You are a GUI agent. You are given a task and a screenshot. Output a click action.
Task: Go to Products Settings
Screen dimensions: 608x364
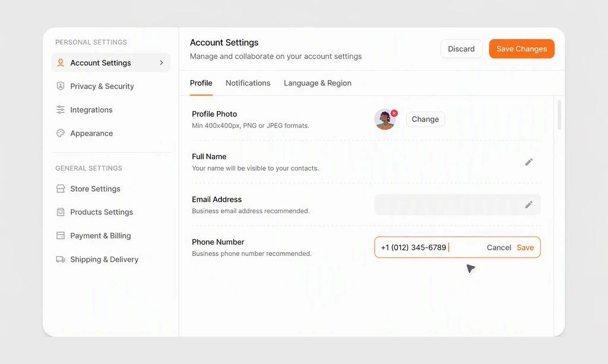coord(110,212)
